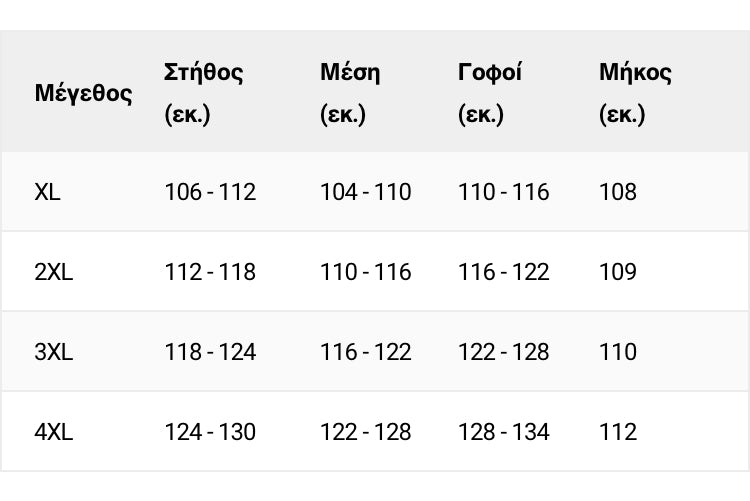This screenshot has width=750, height=501.
Task: Select the XL size row label
Action: tap(47, 192)
